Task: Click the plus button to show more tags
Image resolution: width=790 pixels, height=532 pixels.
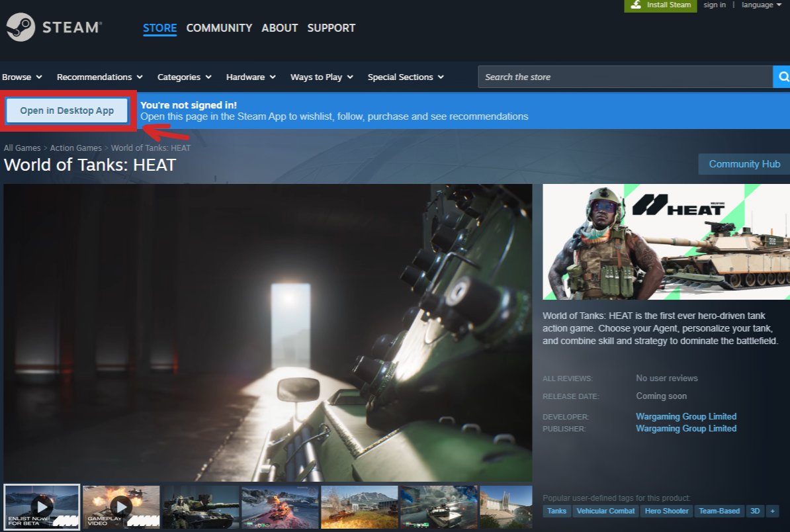Action: (772, 511)
